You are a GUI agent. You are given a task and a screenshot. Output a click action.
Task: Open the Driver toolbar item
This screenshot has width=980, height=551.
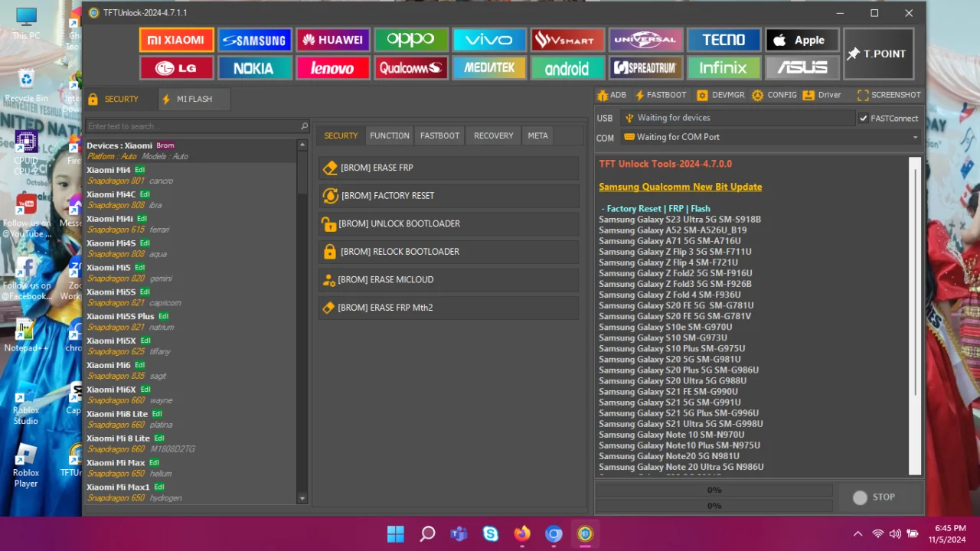click(821, 95)
